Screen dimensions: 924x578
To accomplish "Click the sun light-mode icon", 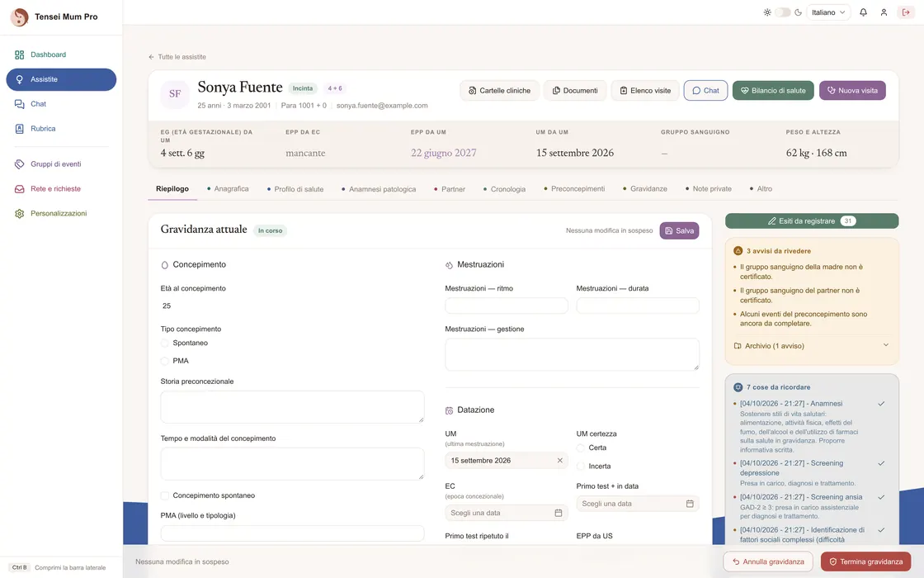I will [767, 12].
